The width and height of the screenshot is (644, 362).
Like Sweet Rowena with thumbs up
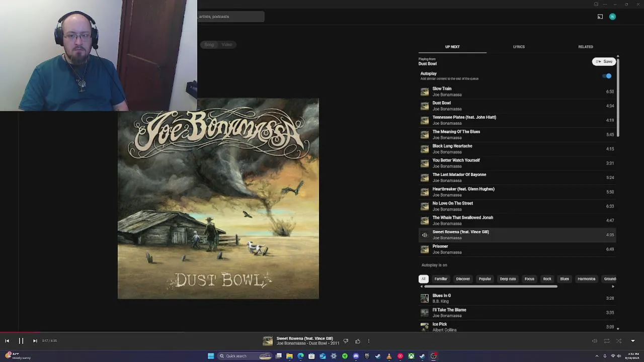[358, 341]
